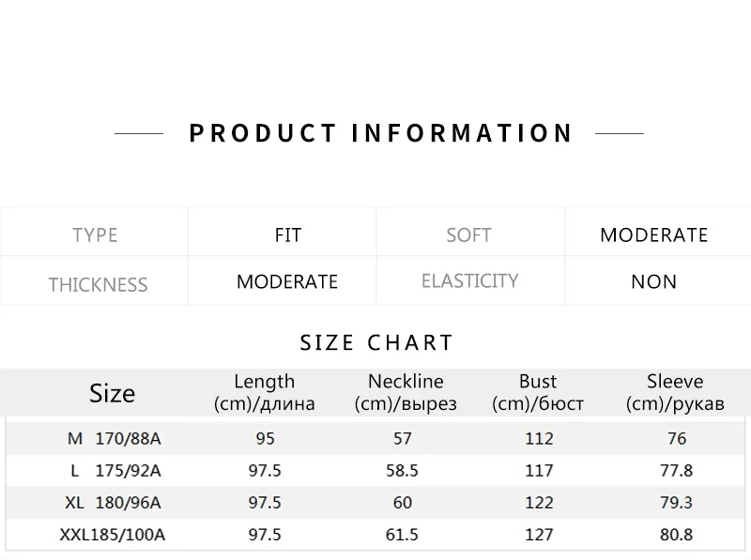Select the ELASTICITY label cell
Screen dimensions: 751x560
pyautogui.click(x=469, y=280)
